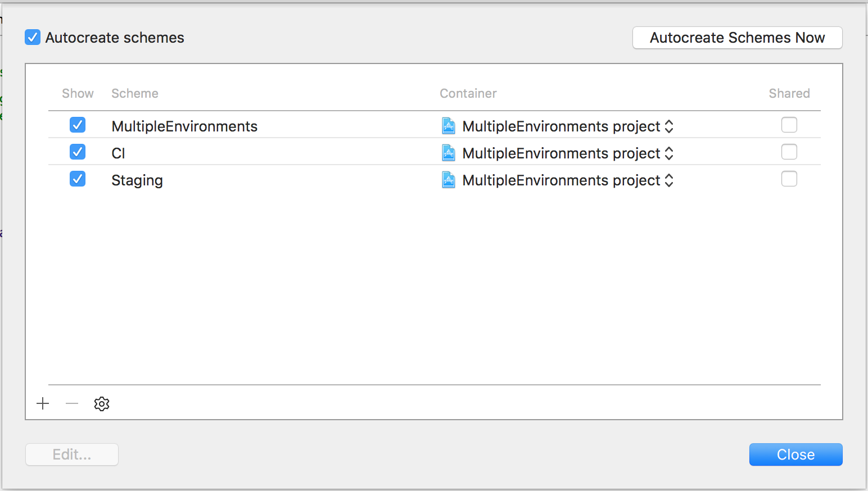Toggle the Autocreate schemes checkbox

click(x=33, y=38)
